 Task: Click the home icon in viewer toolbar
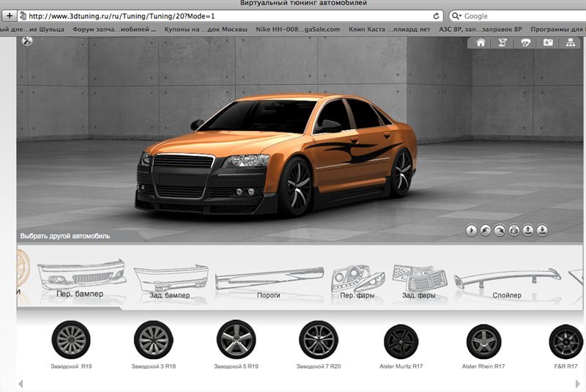481,43
